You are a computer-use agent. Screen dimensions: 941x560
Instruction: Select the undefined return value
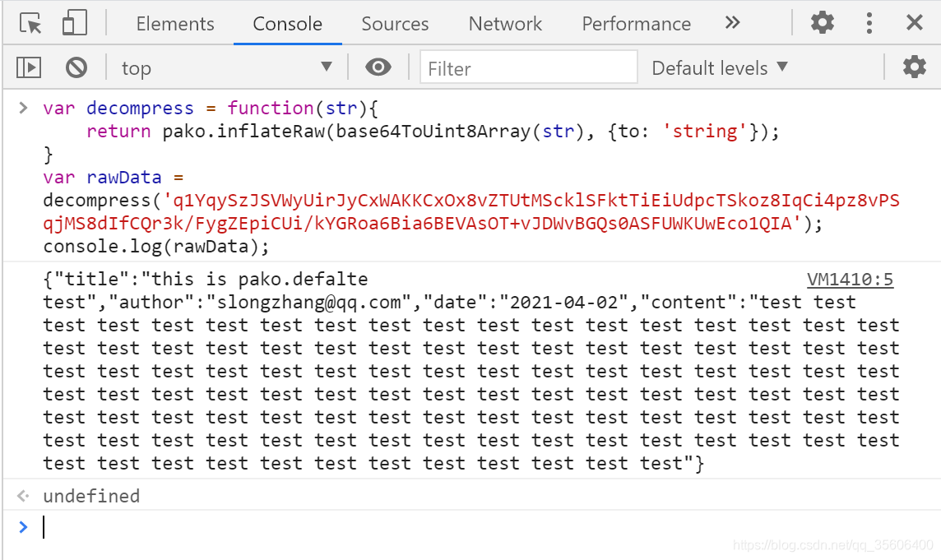coord(91,496)
